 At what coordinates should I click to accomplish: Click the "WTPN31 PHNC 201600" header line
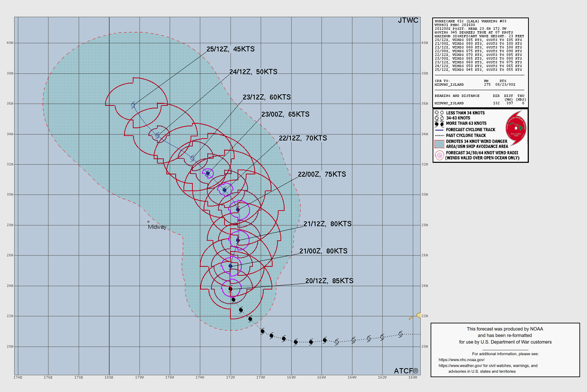455,25
